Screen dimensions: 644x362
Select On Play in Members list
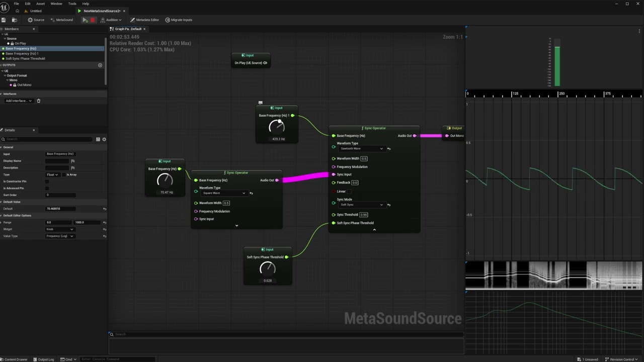(20, 43)
